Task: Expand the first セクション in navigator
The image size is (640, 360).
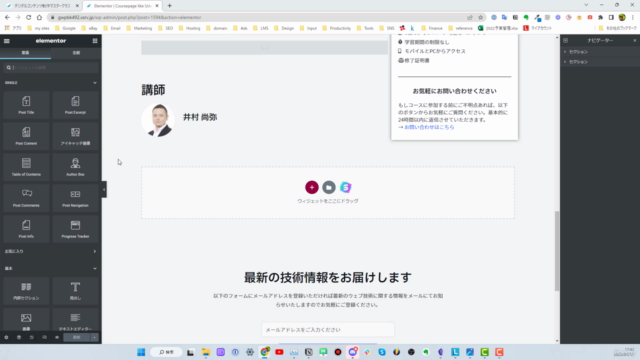Action: [565, 52]
